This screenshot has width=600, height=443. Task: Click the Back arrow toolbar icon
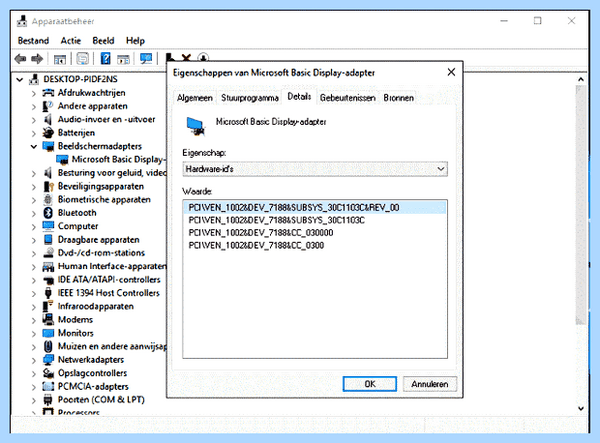click(20, 59)
